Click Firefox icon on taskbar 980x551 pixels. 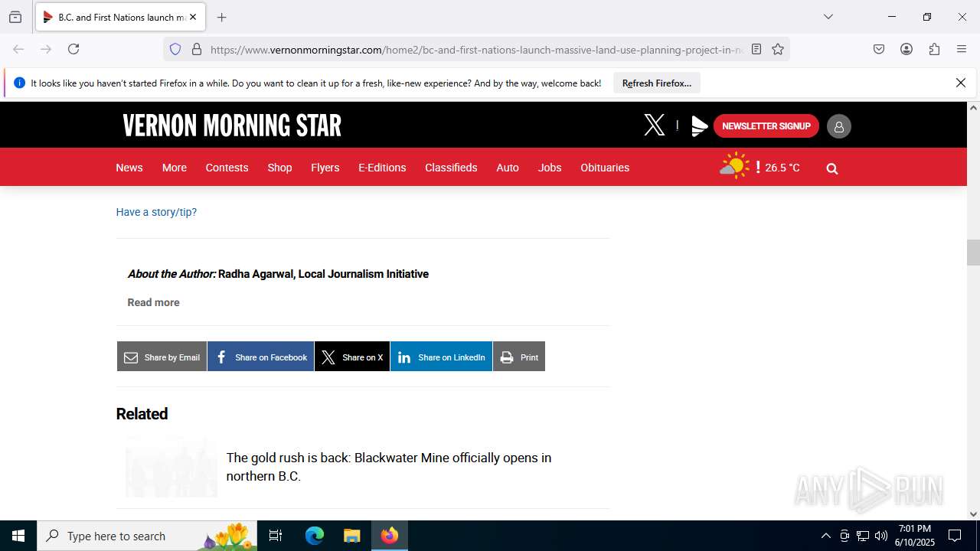pos(390,536)
